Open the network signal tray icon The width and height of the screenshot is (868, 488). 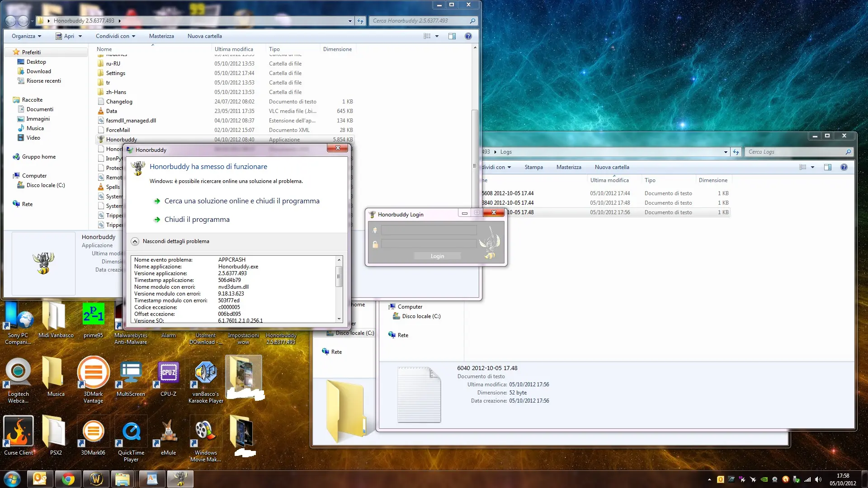807,479
